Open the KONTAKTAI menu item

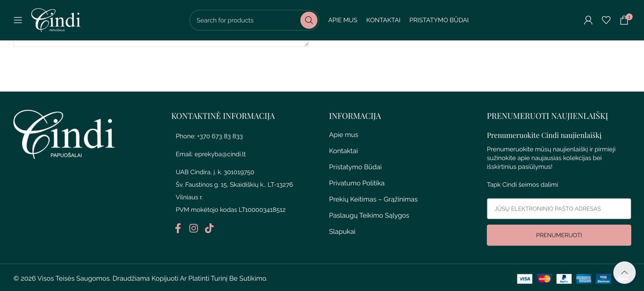coord(383,20)
